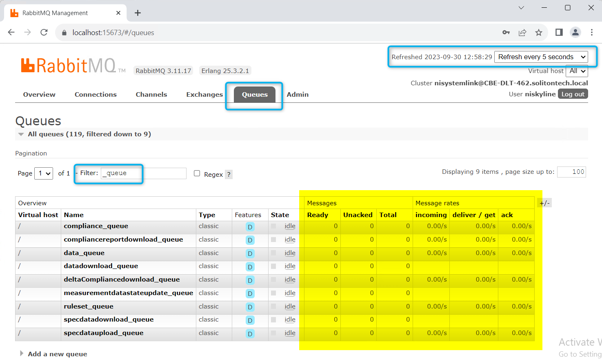The width and height of the screenshot is (602, 364).
Task: Click the queue Filter input field
Action: pos(144,173)
